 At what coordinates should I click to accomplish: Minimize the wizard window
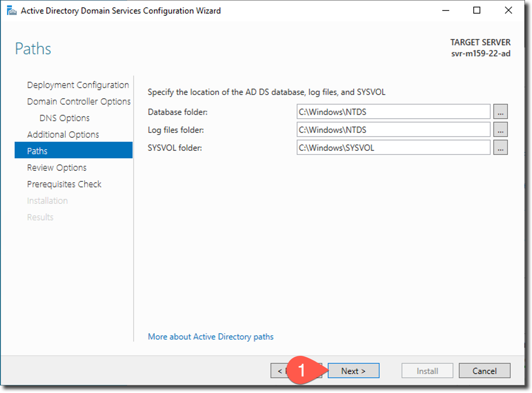[x=446, y=10]
